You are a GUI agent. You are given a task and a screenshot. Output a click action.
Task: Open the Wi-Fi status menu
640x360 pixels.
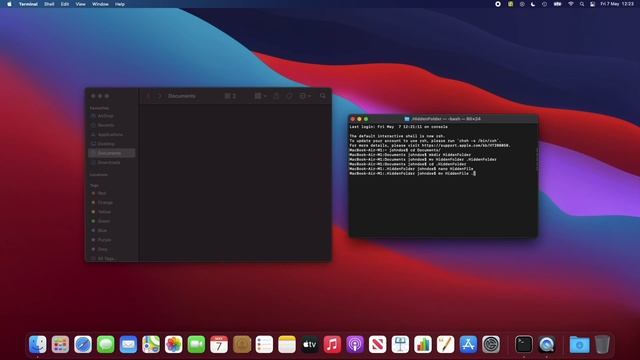click(x=571, y=4)
